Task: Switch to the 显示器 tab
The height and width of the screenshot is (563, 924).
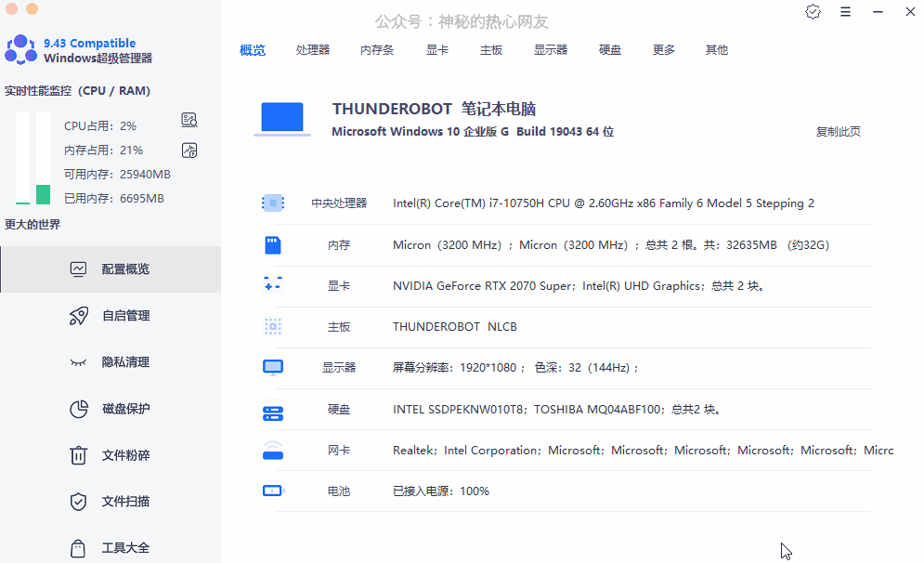Action: click(551, 50)
